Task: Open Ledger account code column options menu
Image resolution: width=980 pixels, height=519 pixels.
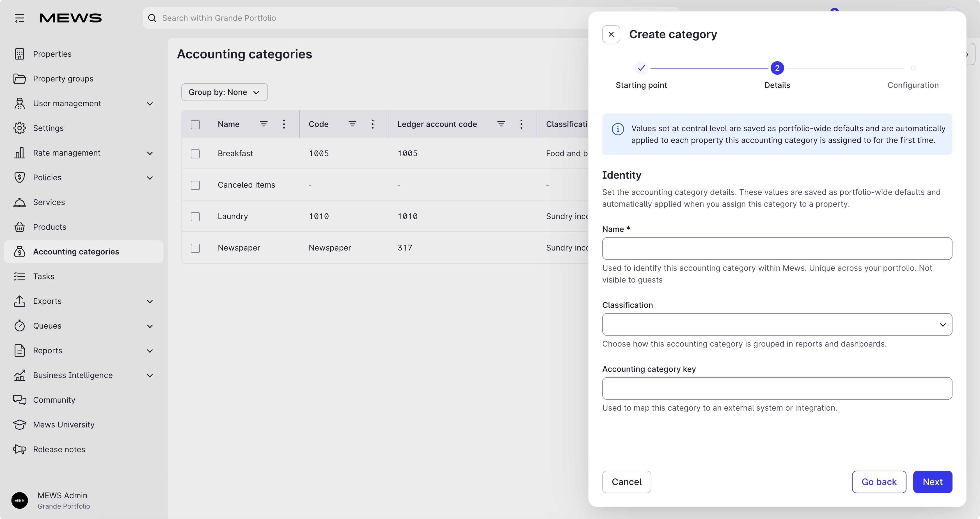Action: coord(521,124)
